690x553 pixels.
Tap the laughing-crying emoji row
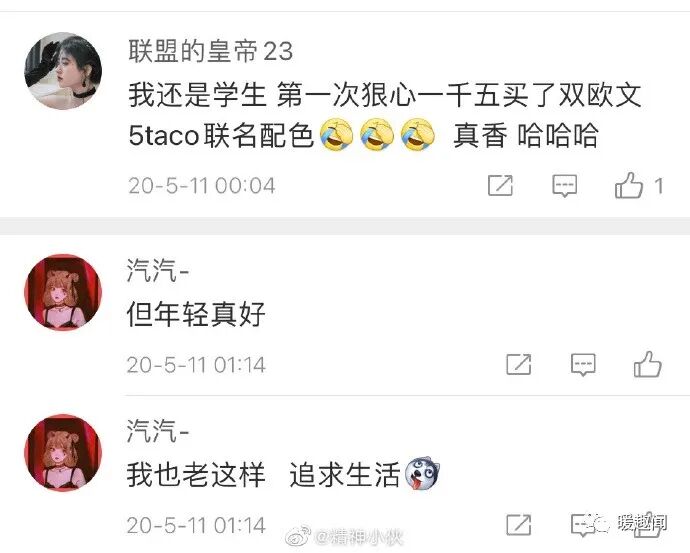(x=377, y=135)
